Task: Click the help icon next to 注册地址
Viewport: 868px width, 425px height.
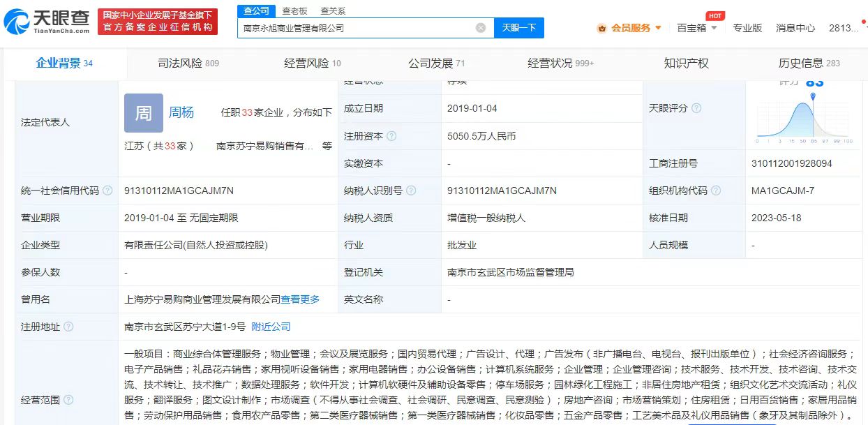Action: 68,327
